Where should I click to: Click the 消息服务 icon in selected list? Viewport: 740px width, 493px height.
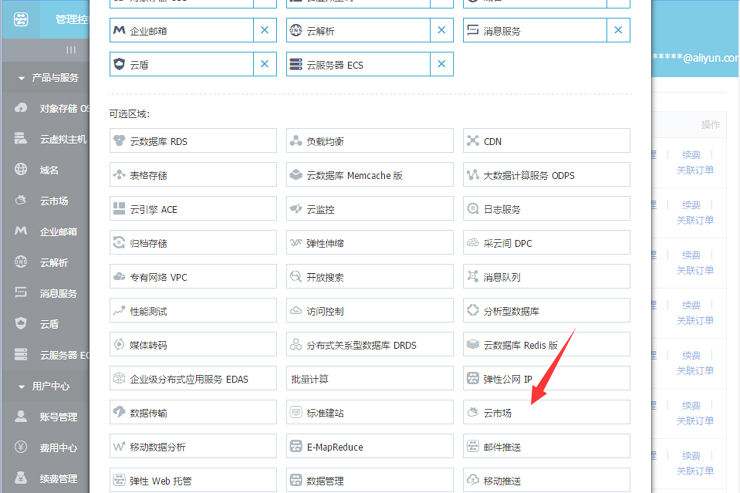point(472,30)
